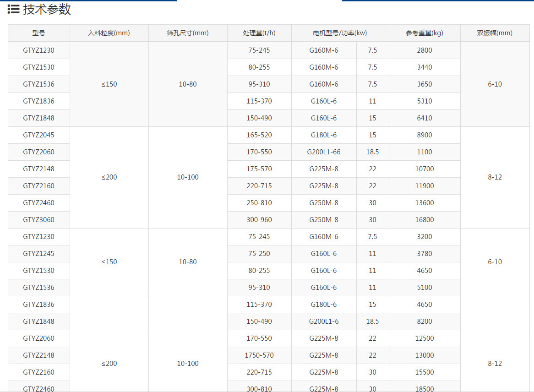
Task: Select the 型号 column header
Action: (x=39, y=33)
